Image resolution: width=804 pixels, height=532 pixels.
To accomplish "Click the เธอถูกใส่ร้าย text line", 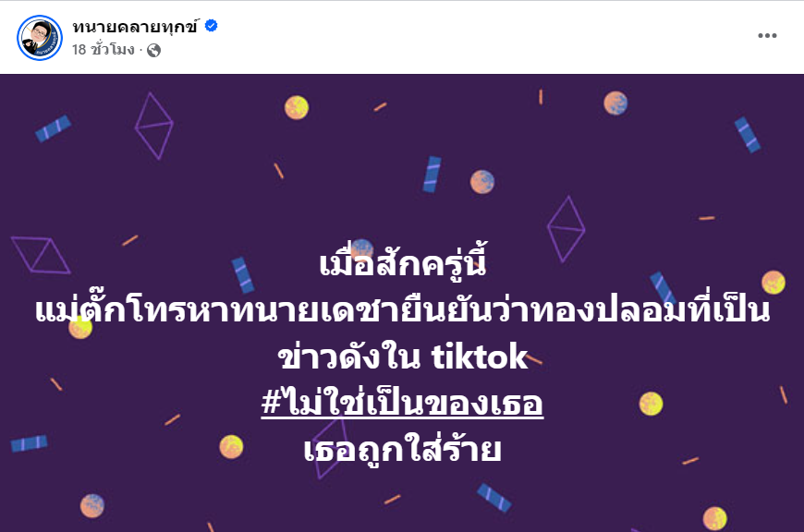I will 403,450.
